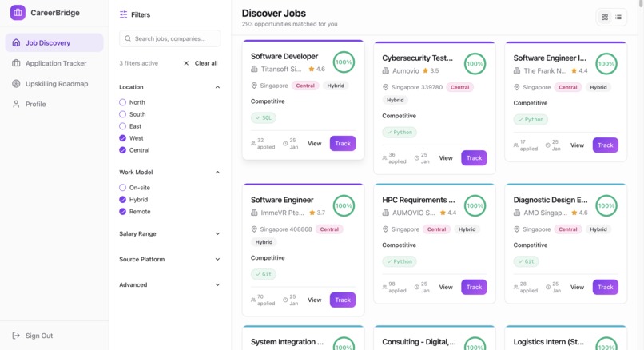Image resolution: width=644 pixels, height=350 pixels.
Task: Click company building icon beside Titansoft
Action: coord(254,69)
